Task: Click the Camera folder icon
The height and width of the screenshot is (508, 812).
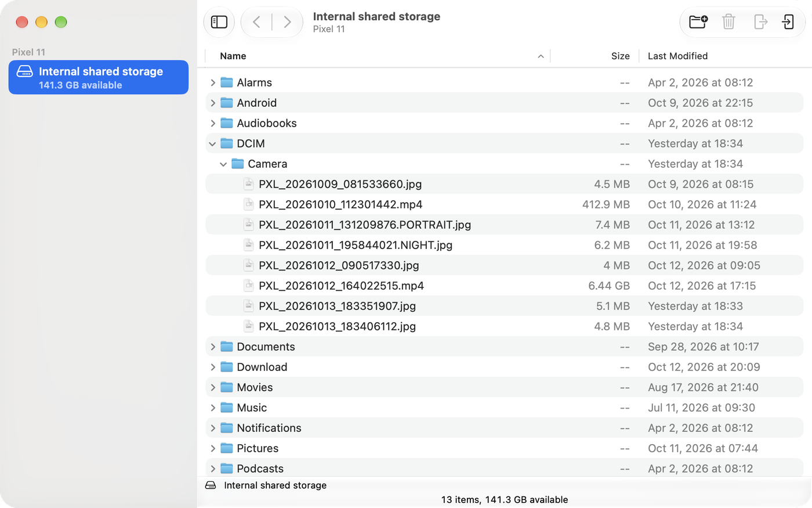Action: click(238, 164)
